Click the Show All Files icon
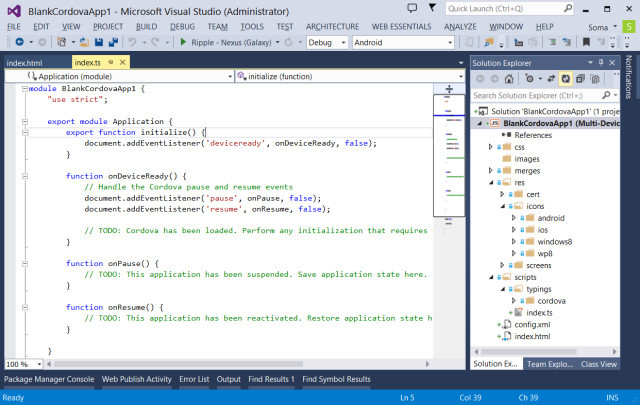 (x=595, y=79)
